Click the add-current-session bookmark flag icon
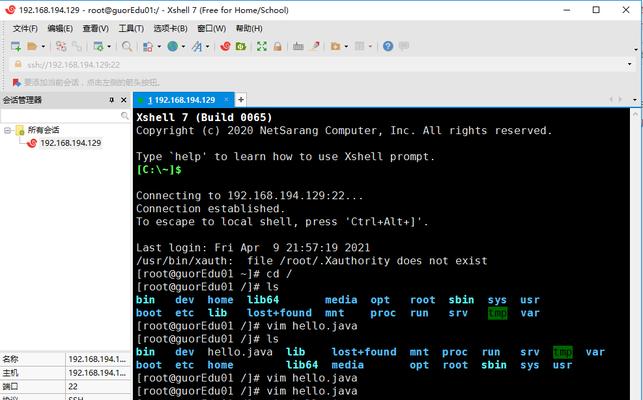 coord(16,82)
